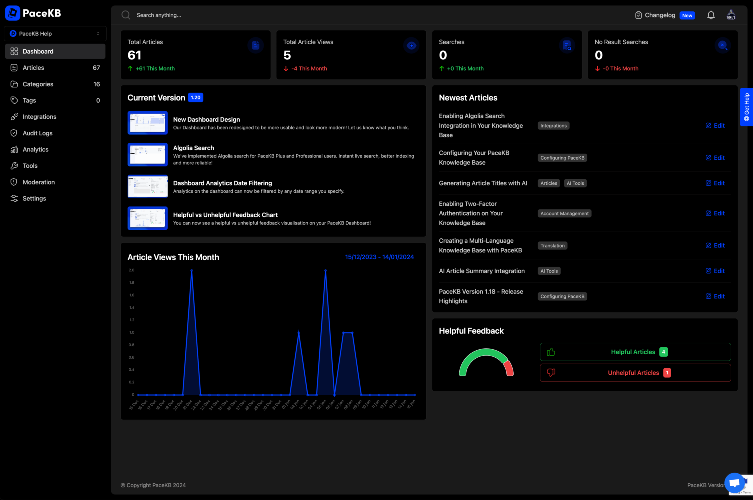Open the user avatar menu
This screenshot has height=500, width=753.
(x=731, y=15)
